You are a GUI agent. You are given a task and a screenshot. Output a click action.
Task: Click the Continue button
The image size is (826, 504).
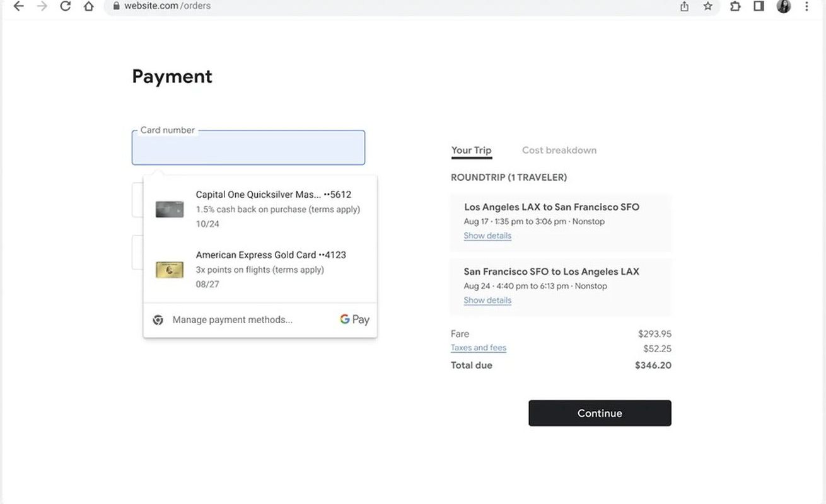click(600, 413)
